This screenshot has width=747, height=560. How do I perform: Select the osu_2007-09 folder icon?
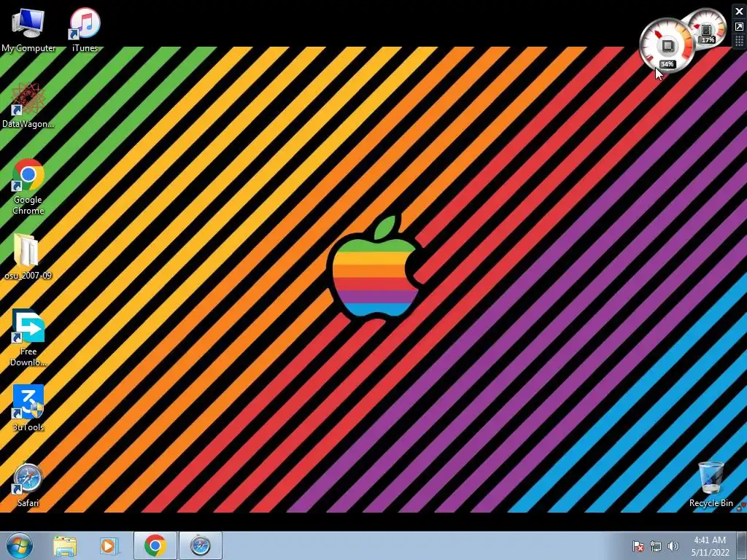(x=28, y=257)
